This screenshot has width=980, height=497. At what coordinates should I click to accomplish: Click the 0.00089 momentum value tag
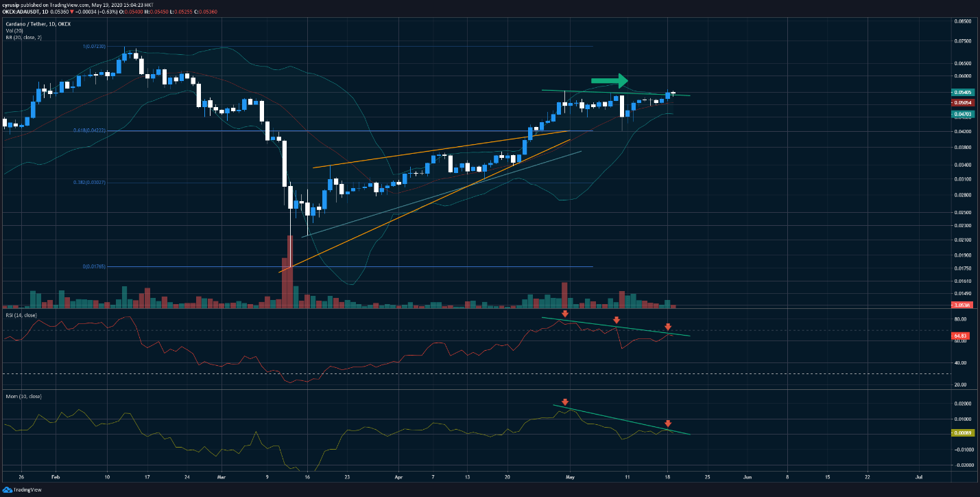tap(964, 432)
